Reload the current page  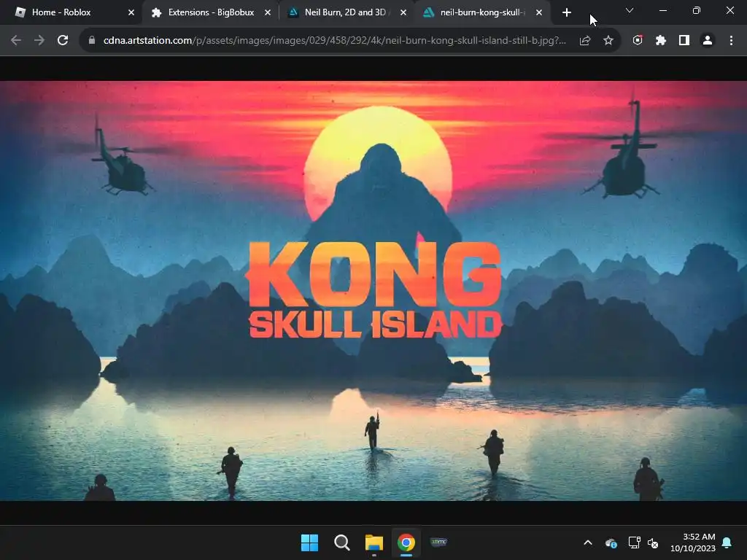[63, 41]
